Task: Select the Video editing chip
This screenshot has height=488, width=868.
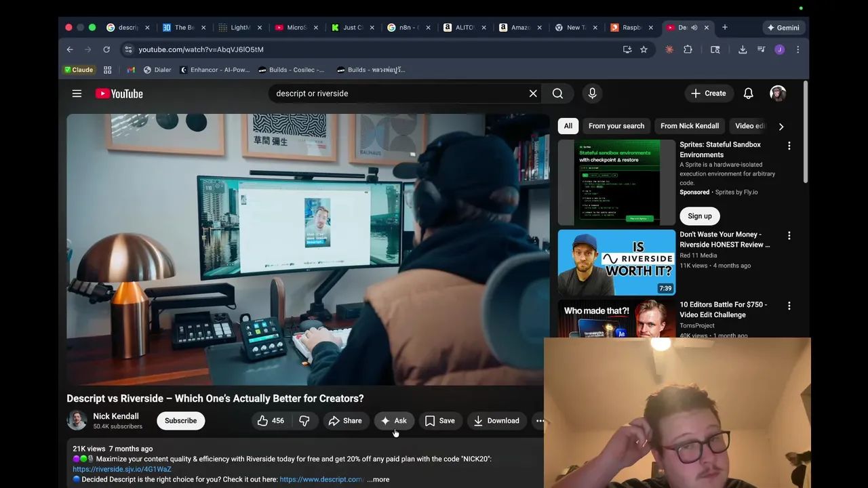Action: [749, 126]
